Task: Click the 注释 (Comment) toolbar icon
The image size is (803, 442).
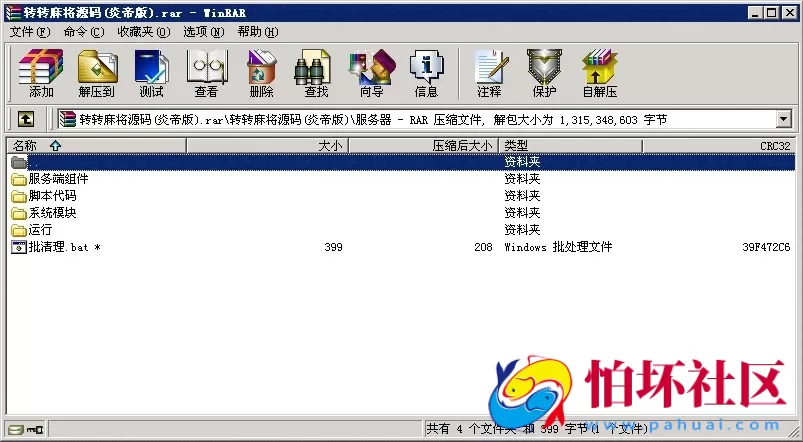Action: coord(490,73)
